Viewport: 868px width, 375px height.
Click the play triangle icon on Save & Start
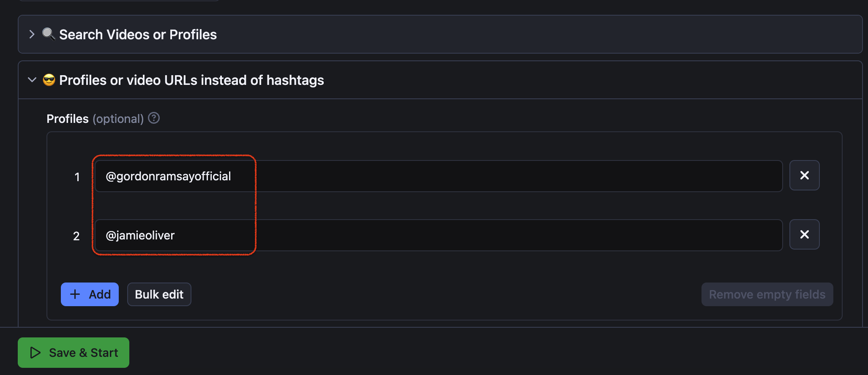[35, 353]
